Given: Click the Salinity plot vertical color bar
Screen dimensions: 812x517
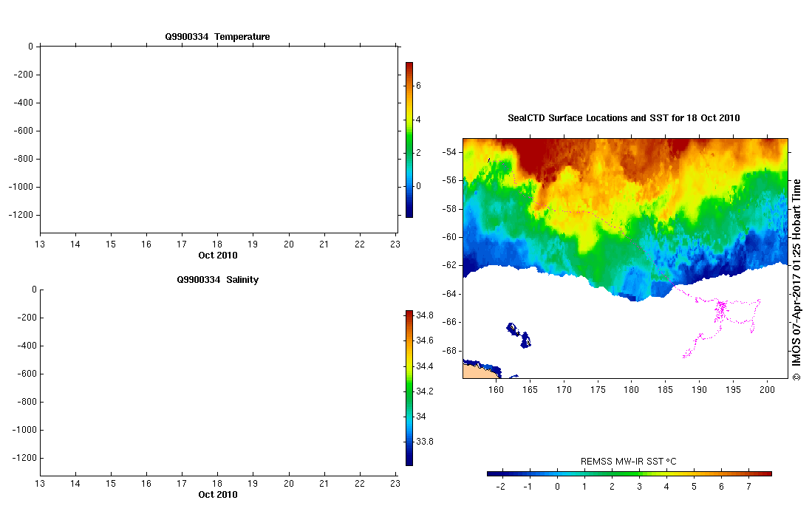Looking at the screenshot, I should coord(409,388).
